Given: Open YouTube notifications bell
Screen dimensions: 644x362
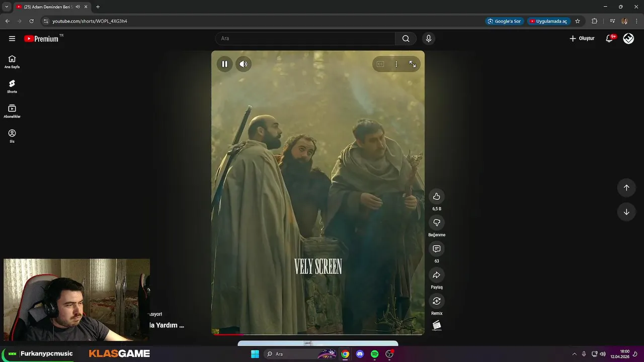Looking at the screenshot, I should [x=609, y=38].
